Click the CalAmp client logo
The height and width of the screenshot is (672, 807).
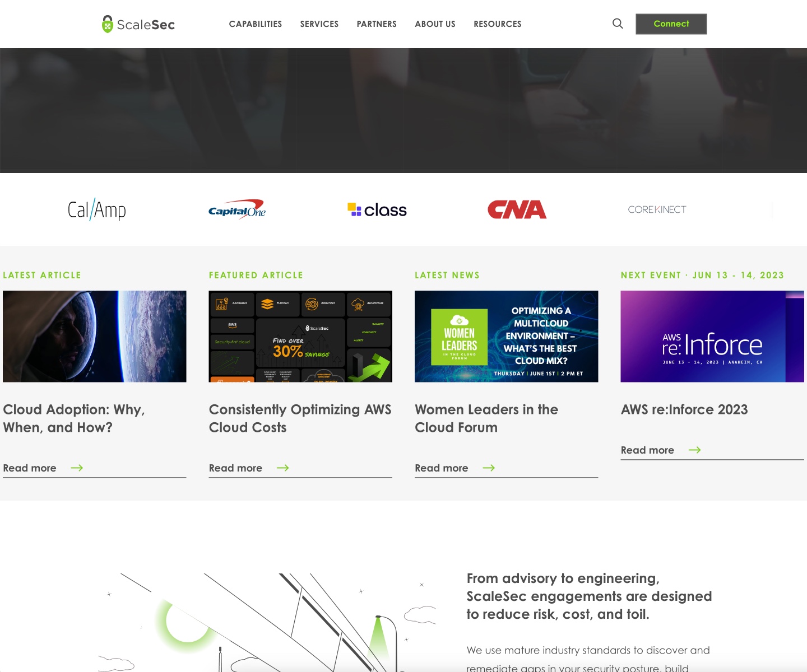point(97,209)
